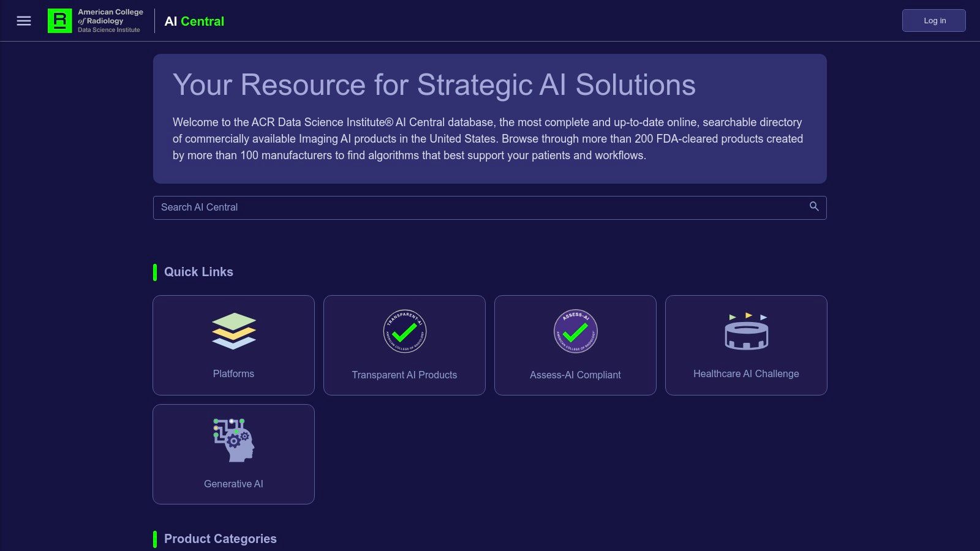The image size is (980, 551).
Task: Open the Transparent AI Products page
Action: coord(404,345)
